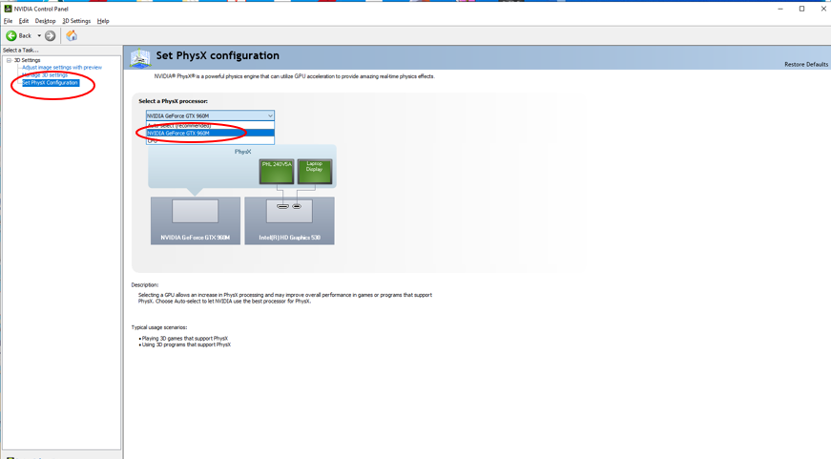Click 'Playing 3D games that support PhysX'
The image size is (832, 460).
[x=185, y=339]
